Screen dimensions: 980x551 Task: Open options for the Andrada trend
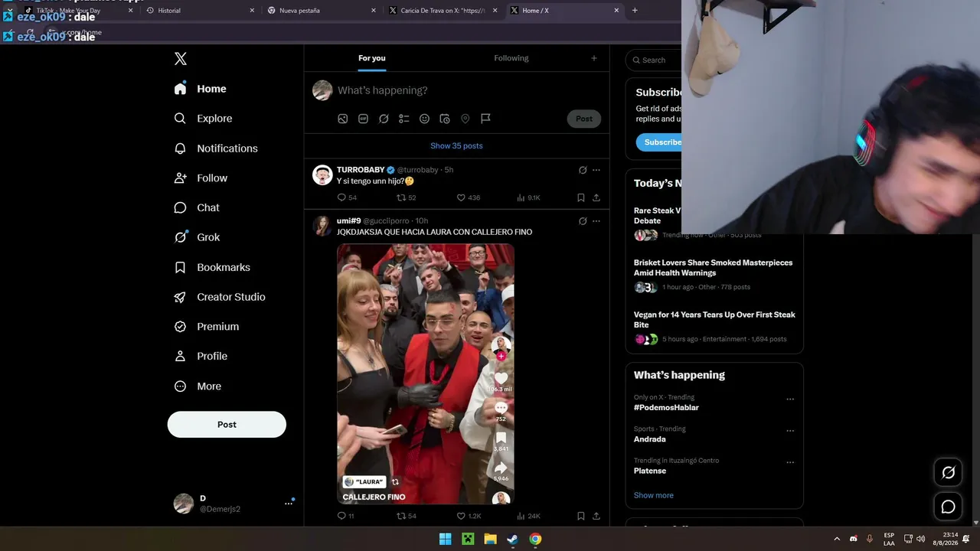coord(790,431)
